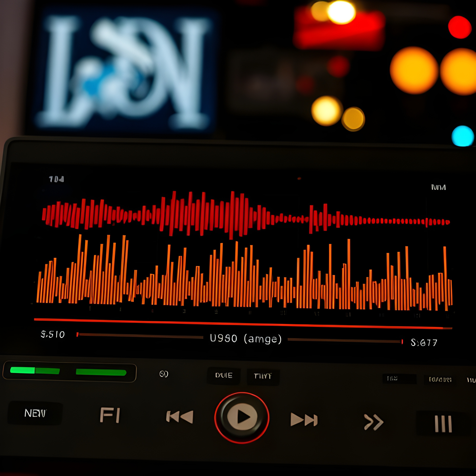Click the double chevron fast-forward icon
This screenshot has width=476, height=476.
click(x=374, y=422)
